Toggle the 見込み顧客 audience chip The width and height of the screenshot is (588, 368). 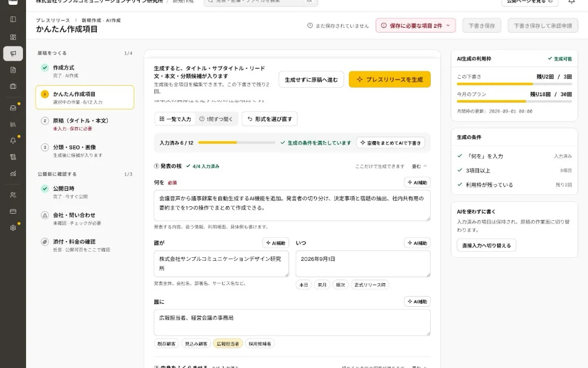196,344
